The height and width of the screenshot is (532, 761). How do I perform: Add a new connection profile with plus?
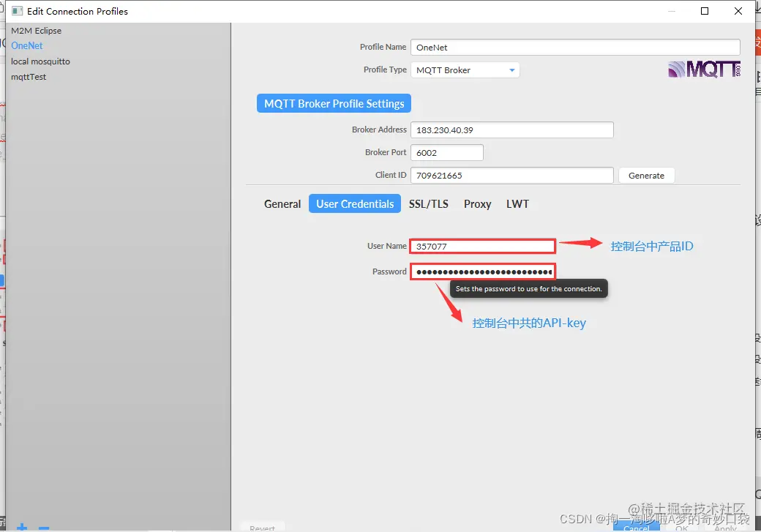(x=22, y=527)
